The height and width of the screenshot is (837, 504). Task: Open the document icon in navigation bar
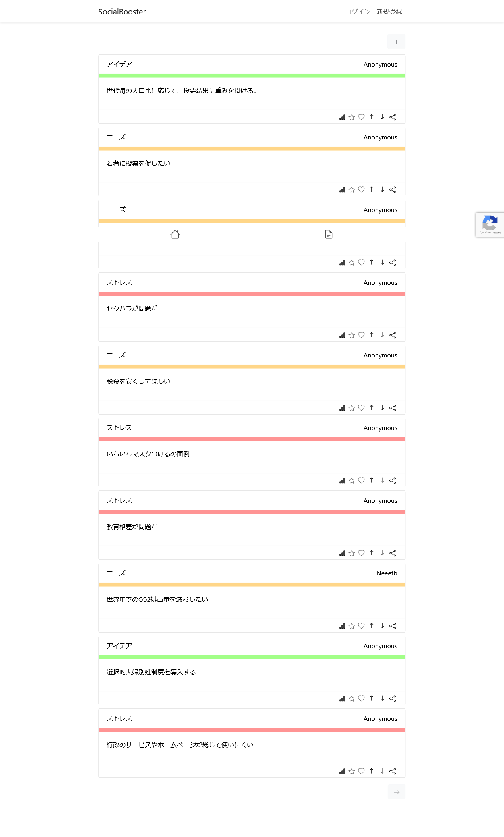[x=328, y=234]
